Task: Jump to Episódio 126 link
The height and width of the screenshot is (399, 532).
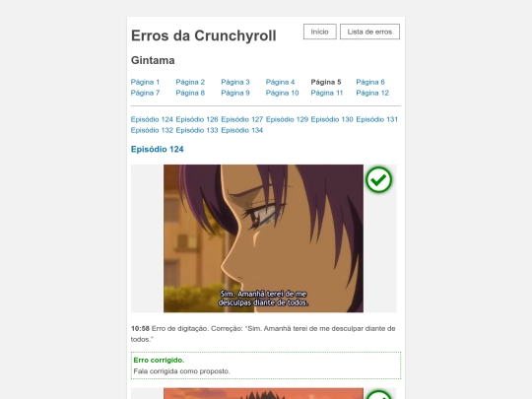Action: click(x=197, y=119)
